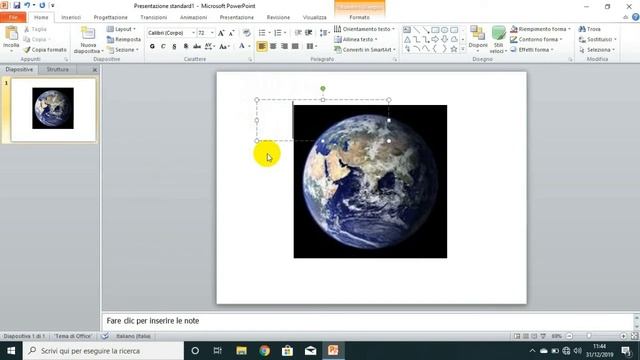Viewport: 640px width, 360px height.
Task: Open font color dropdown arrow
Action: [249, 47]
